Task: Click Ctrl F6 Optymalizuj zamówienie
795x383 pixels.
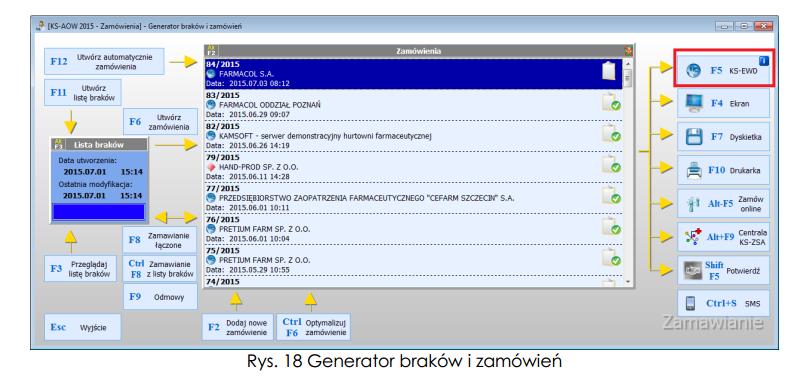Action: pyautogui.click(x=313, y=327)
